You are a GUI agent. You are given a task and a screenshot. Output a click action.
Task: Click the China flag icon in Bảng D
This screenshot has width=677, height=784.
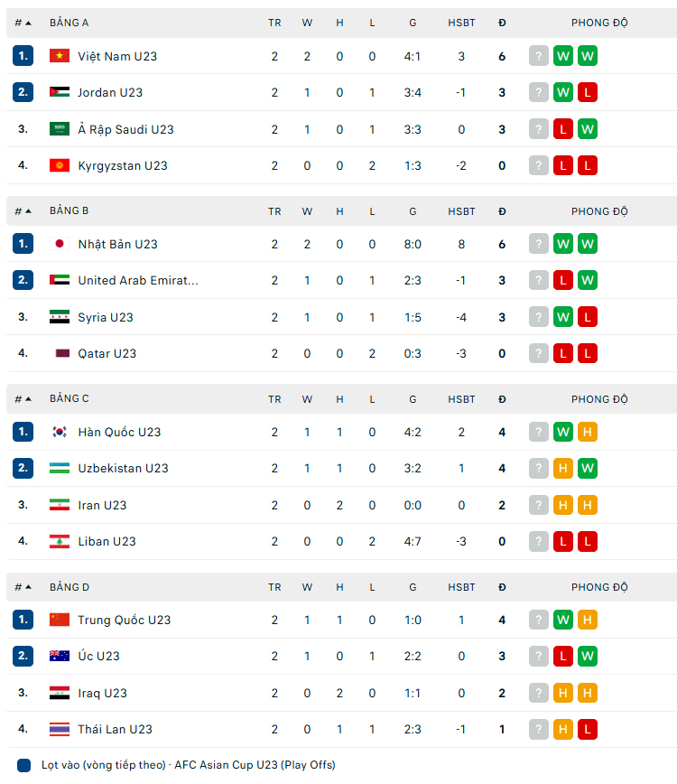tap(60, 620)
